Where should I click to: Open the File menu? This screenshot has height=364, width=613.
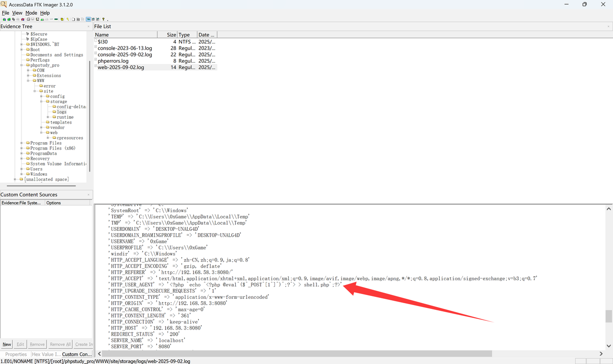tap(5, 13)
